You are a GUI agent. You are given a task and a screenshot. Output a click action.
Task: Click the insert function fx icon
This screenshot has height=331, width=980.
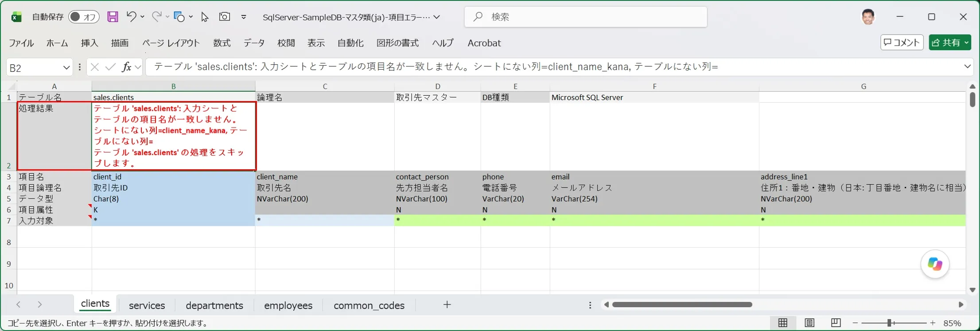pyautogui.click(x=127, y=67)
